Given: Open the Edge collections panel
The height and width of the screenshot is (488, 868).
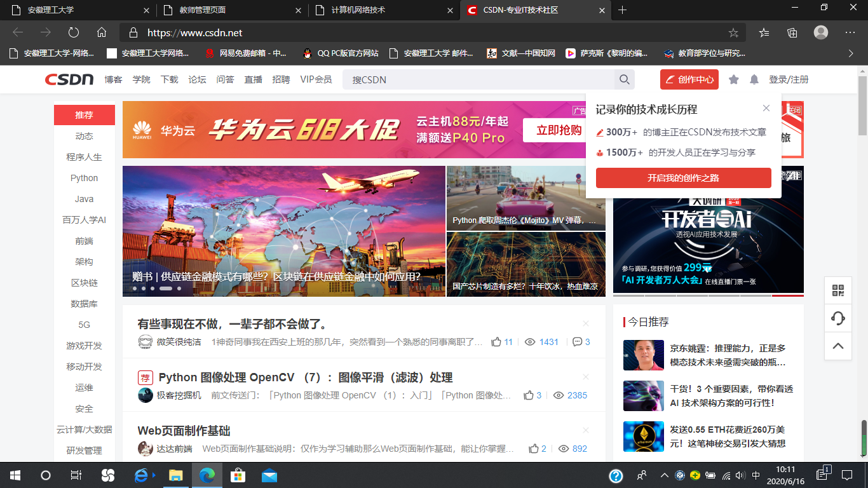Looking at the screenshot, I should (x=792, y=32).
